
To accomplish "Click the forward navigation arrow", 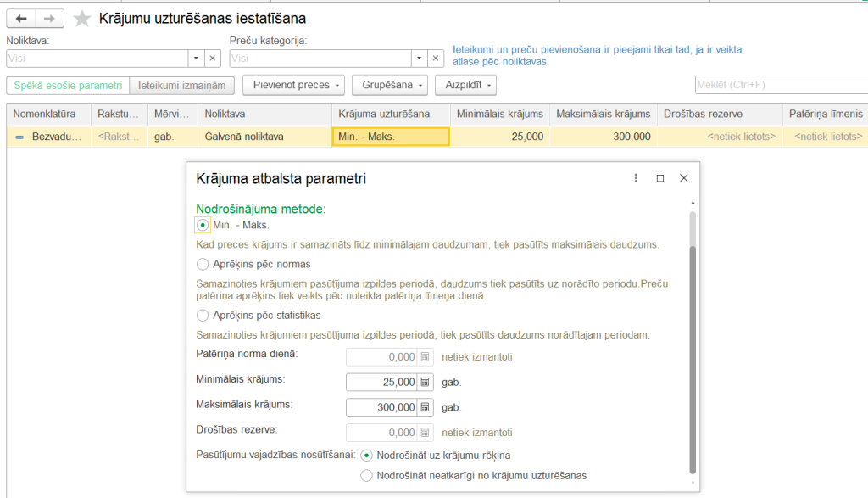I will [48, 18].
